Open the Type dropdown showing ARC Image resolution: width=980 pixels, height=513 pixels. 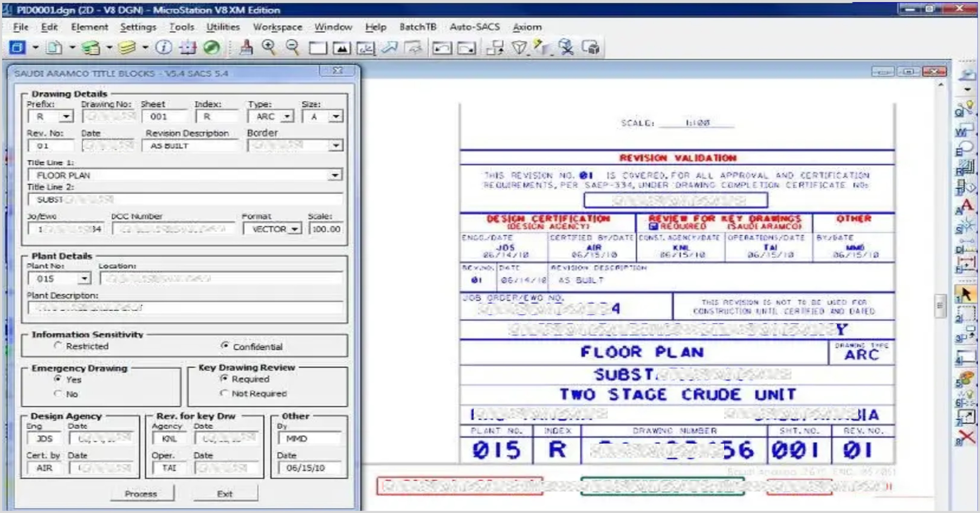(288, 116)
